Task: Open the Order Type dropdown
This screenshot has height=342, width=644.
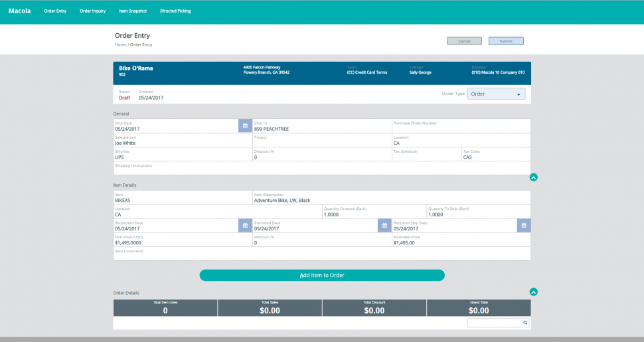Action: pos(496,94)
